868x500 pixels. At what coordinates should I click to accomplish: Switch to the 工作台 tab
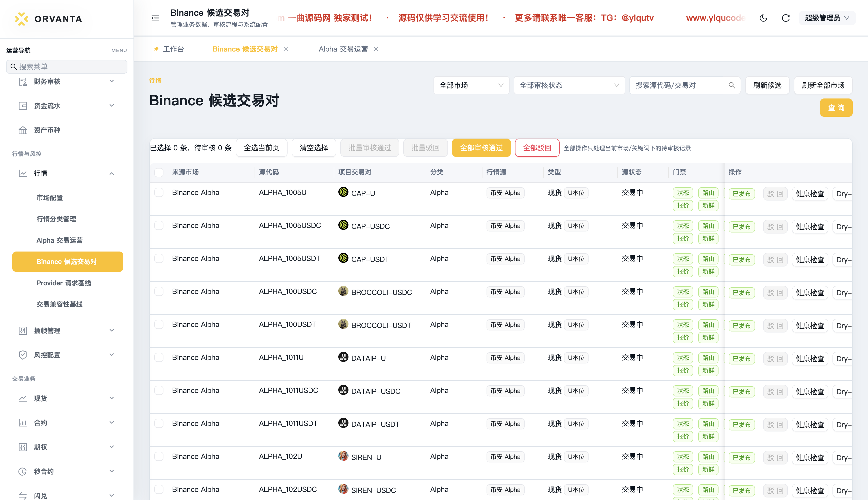coord(173,49)
